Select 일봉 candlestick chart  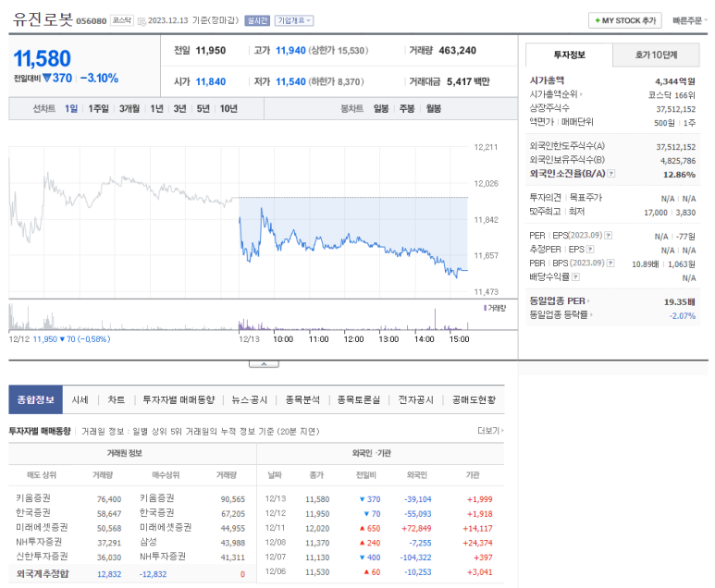tap(381, 108)
